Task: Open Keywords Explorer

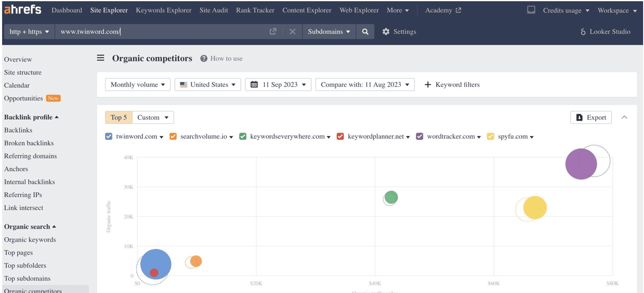Action: click(x=163, y=10)
